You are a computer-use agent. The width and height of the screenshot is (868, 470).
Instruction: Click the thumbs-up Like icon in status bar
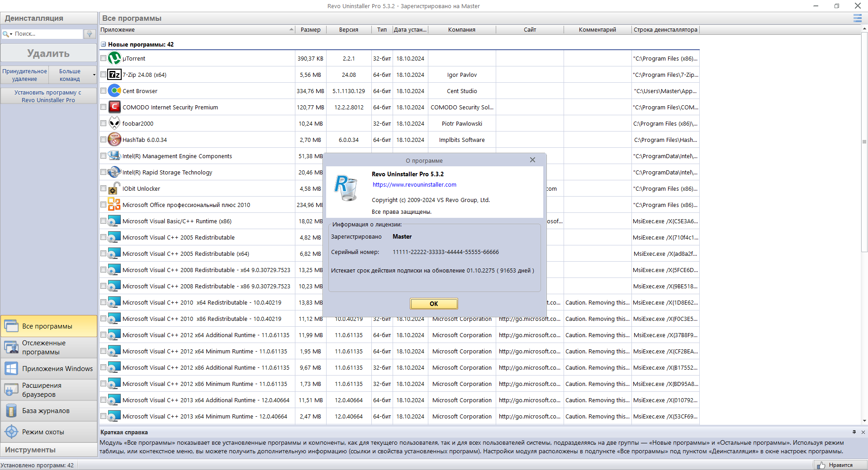[x=821, y=465]
